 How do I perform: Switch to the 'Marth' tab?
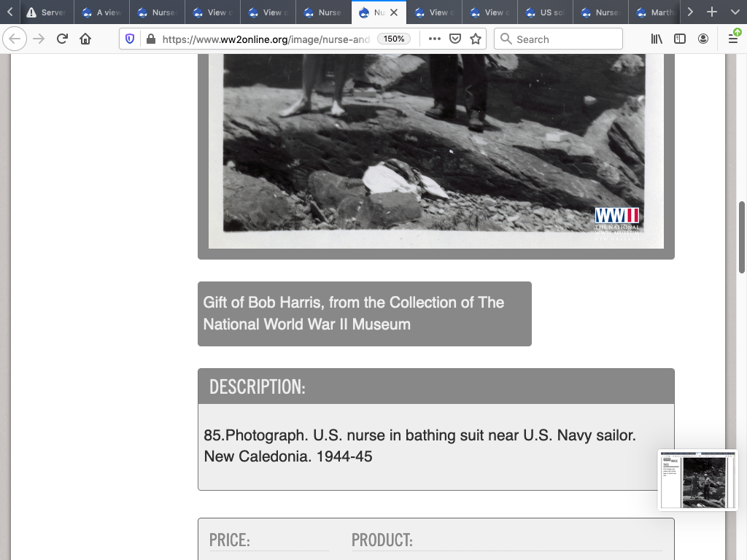point(655,12)
